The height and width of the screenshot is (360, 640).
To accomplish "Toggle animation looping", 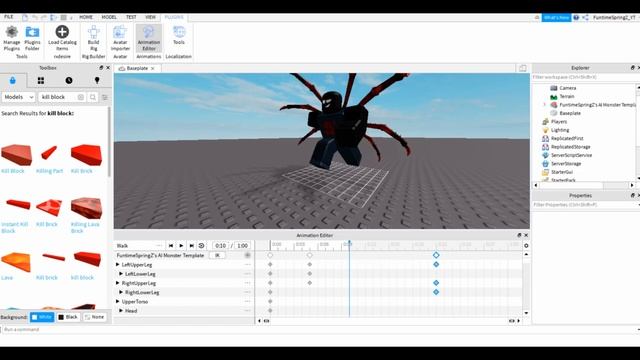I will [202, 246].
